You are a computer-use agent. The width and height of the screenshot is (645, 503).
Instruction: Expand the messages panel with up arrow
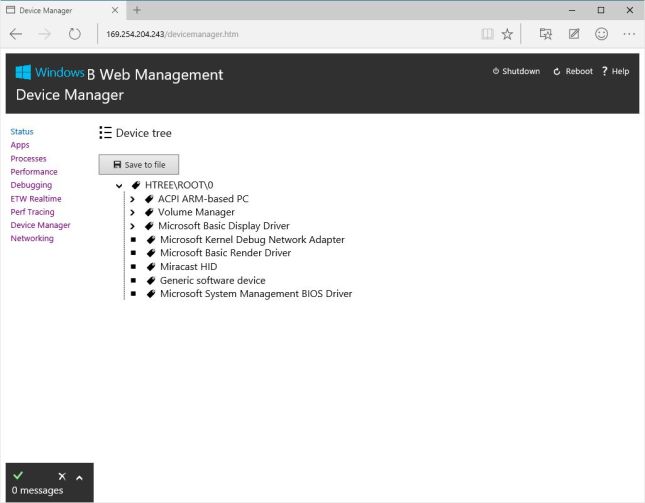coord(79,477)
